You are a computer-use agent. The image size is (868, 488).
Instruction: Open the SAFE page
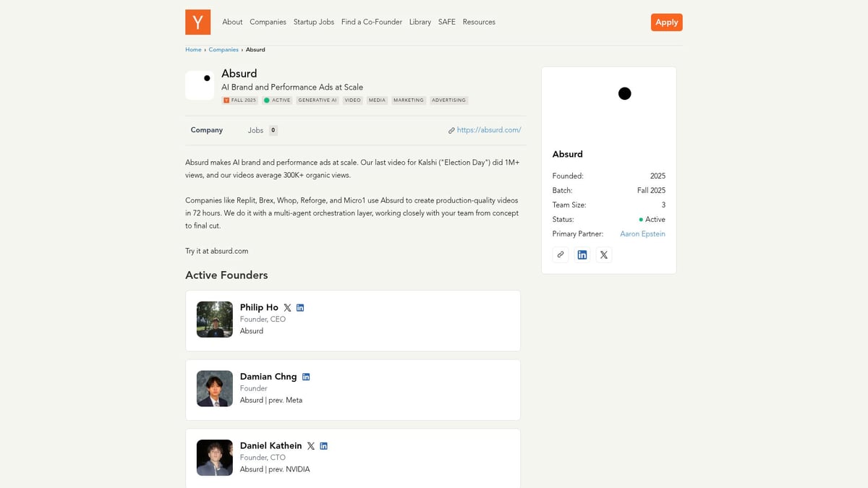pos(447,22)
